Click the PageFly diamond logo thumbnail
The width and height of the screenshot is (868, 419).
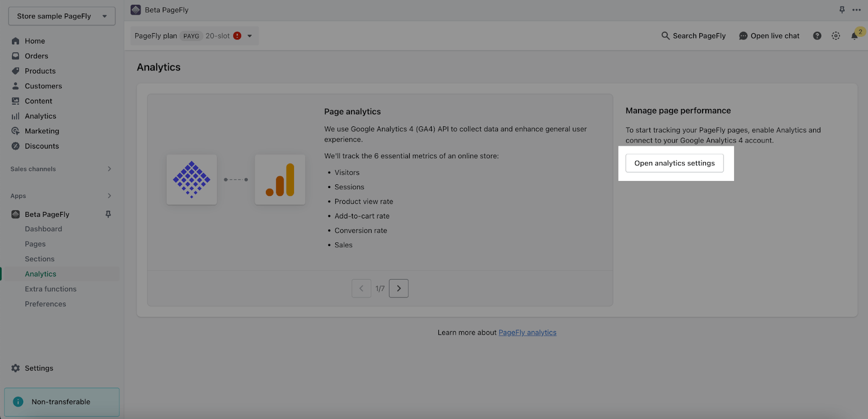point(192,179)
